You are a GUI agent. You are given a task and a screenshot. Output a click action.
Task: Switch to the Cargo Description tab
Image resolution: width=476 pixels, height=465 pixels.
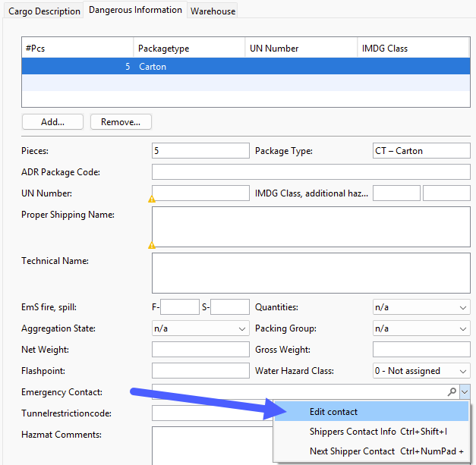[43, 11]
